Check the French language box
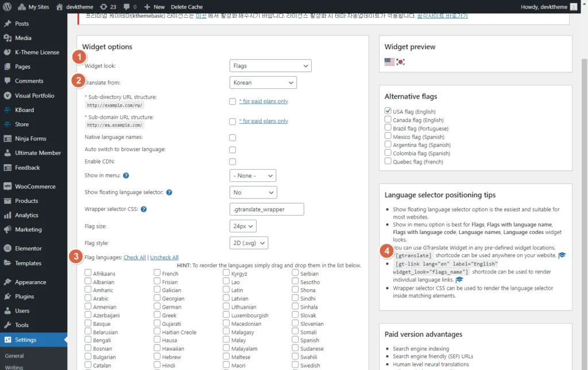The height and width of the screenshot is (370, 588). tap(157, 272)
